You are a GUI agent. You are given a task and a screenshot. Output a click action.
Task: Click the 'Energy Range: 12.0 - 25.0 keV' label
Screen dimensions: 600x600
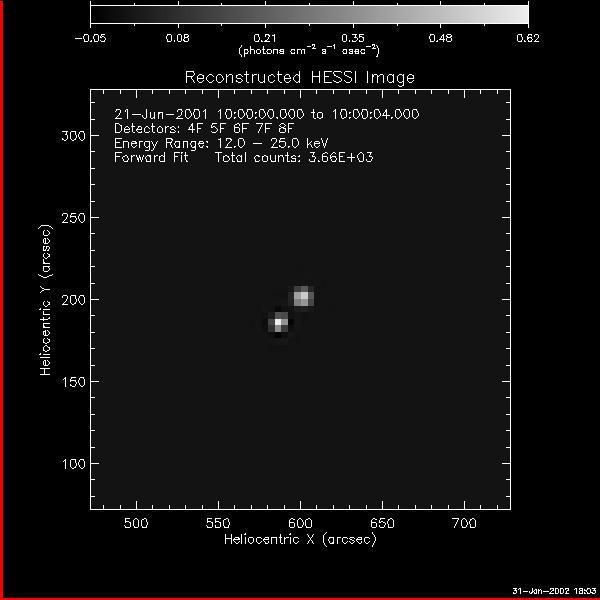(221, 143)
